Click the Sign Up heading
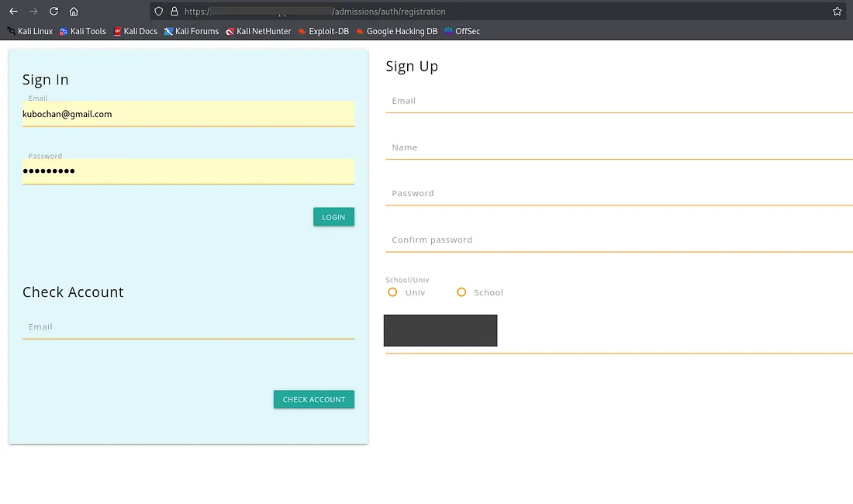 coord(412,67)
